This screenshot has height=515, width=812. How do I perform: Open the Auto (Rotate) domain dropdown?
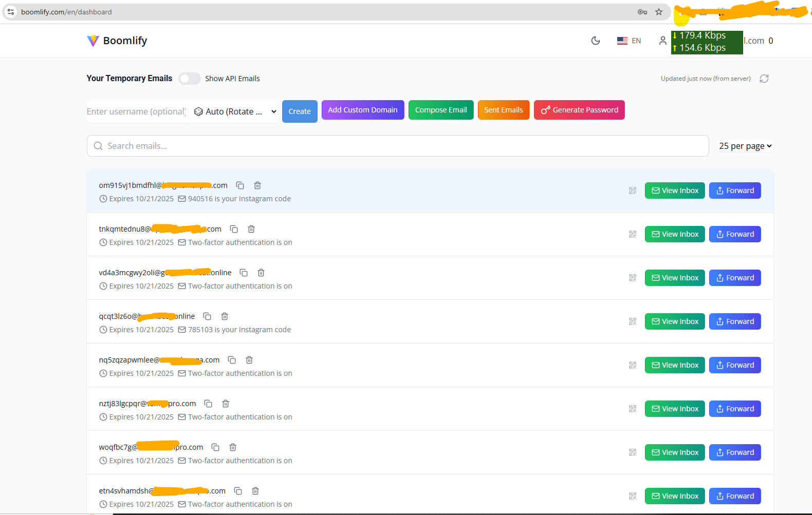pos(235,111)
